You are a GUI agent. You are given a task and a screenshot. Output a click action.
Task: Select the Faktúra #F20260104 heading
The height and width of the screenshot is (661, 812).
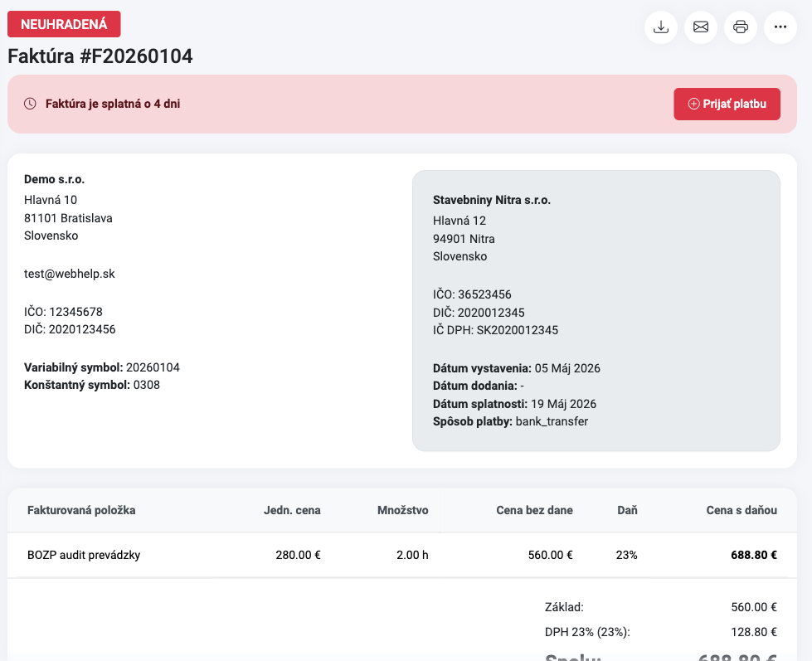coord(100,56)
